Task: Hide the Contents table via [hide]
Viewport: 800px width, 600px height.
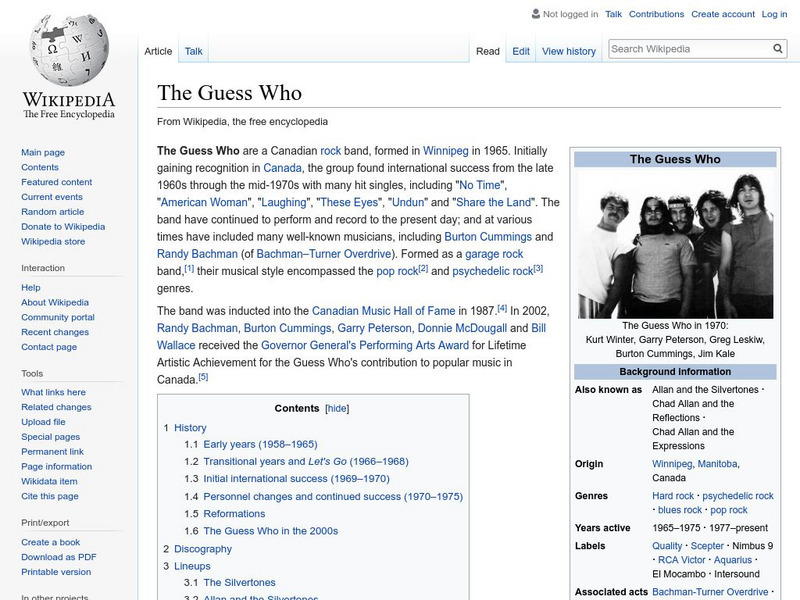Action: 337,408
